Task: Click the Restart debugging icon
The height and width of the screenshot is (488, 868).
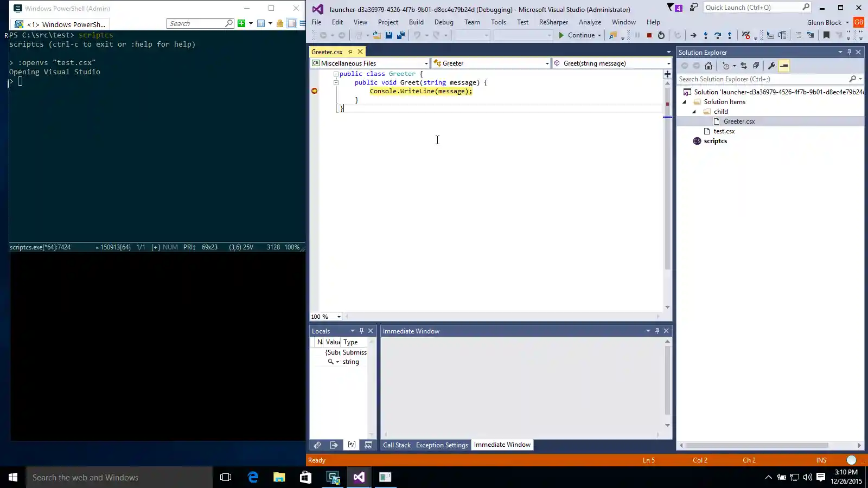Action: [x=661, y=35]
